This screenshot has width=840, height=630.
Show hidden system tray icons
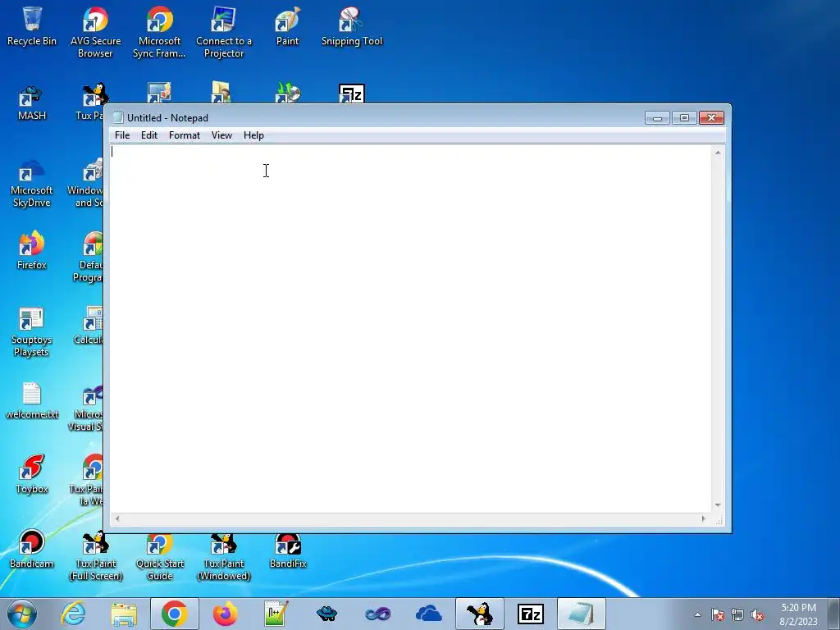pyautogui.click(x=697, y=614)
